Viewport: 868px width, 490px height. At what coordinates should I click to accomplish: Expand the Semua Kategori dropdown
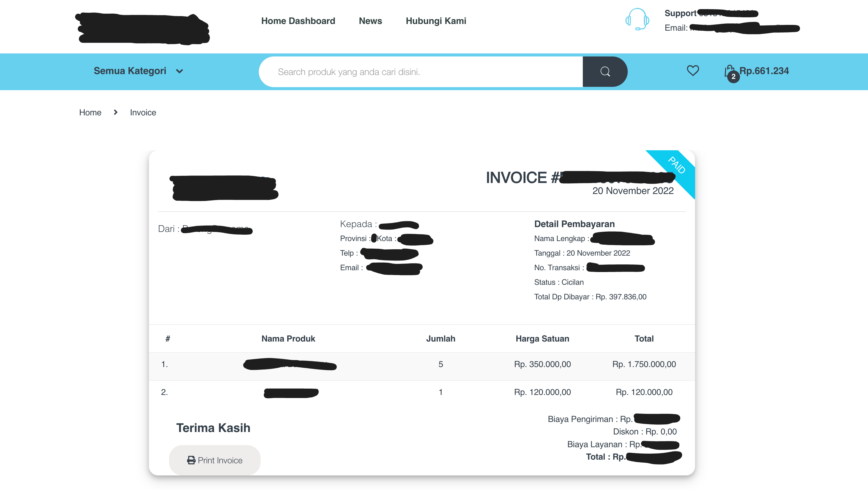tap(130, 71)
